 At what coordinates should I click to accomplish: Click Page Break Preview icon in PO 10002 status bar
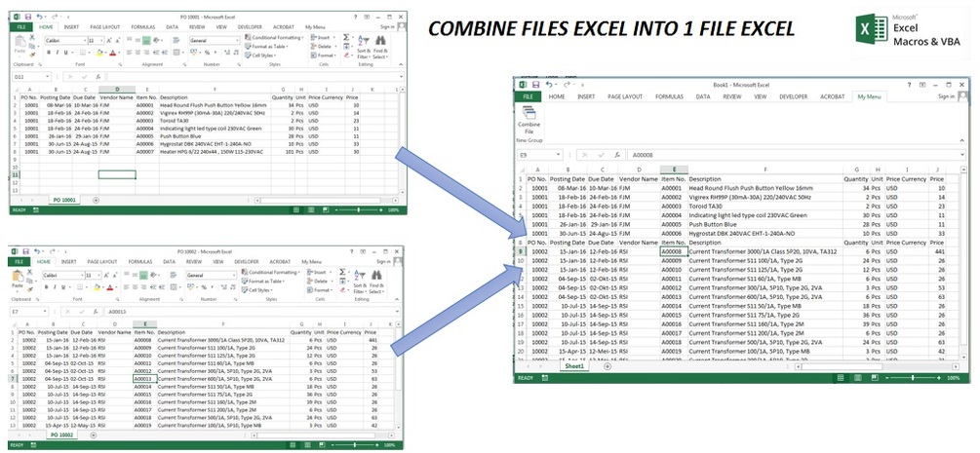tap(321, 445)
